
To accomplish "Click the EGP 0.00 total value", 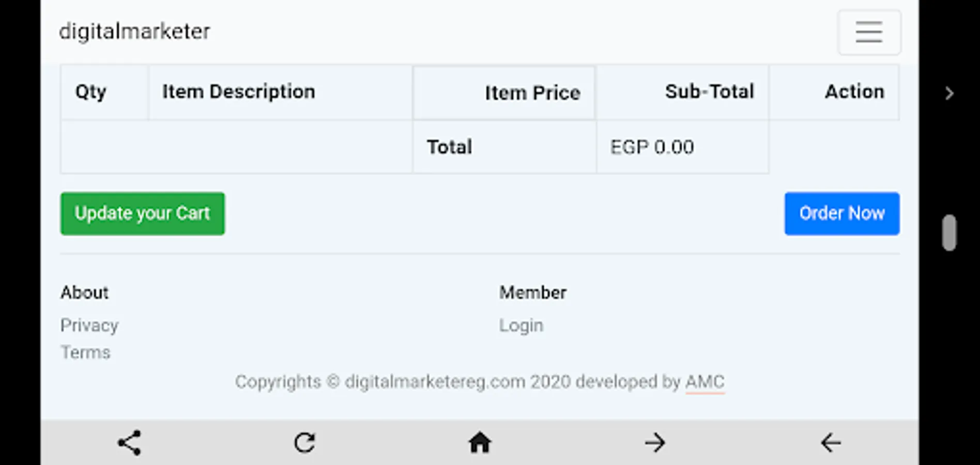I will pyautogui.click(x=652, y=147).
